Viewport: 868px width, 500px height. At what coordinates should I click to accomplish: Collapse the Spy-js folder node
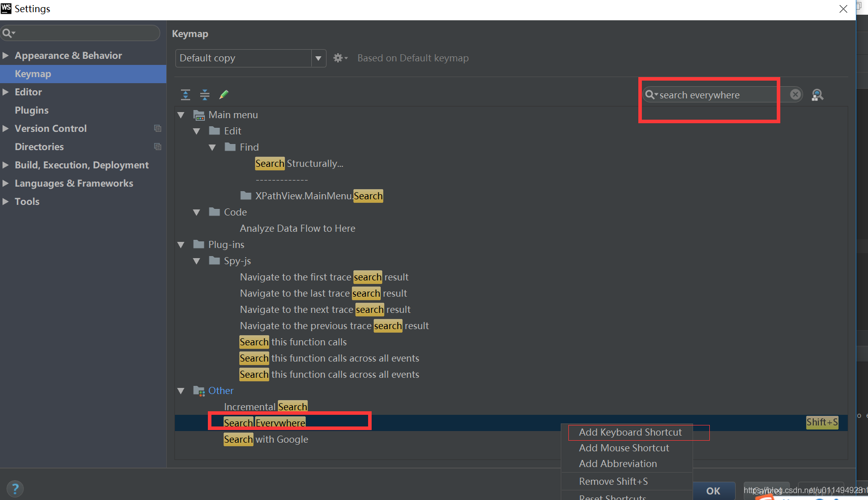196,261
